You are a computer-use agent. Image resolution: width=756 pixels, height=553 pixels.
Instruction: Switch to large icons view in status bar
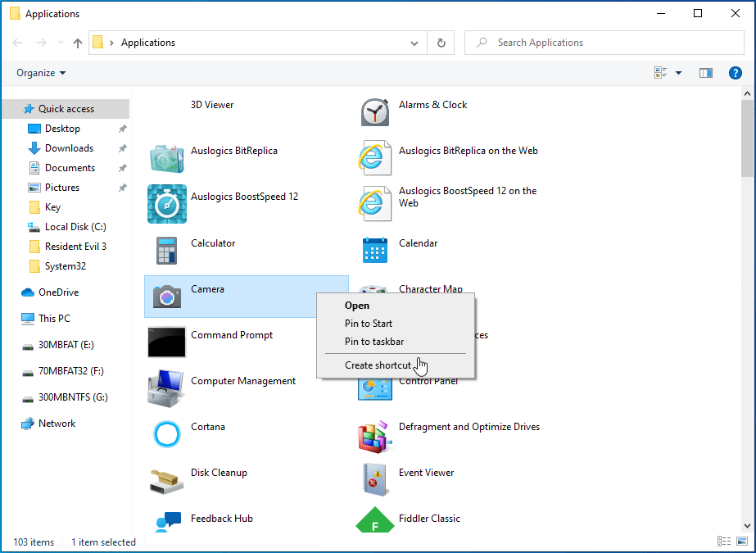[740, 542]
